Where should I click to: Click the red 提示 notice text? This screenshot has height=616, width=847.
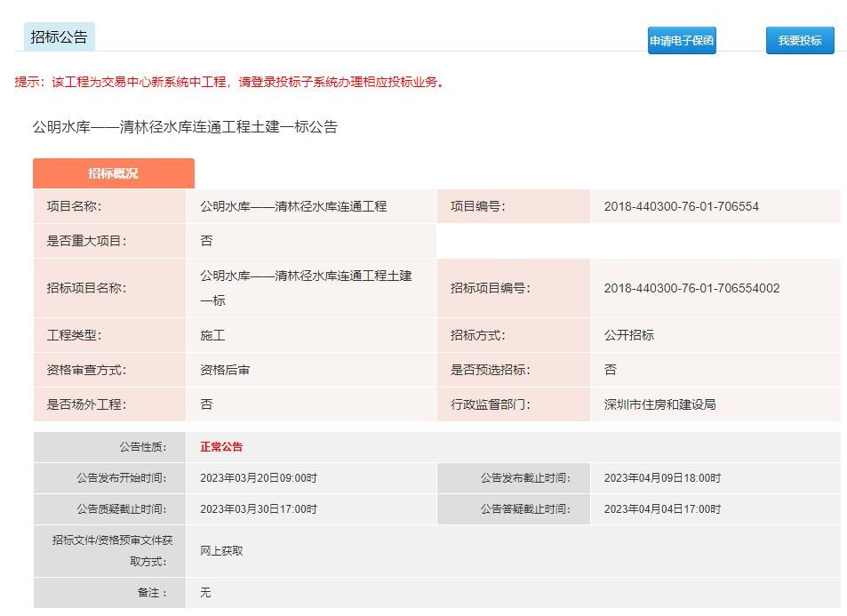[x=229, y=83]
